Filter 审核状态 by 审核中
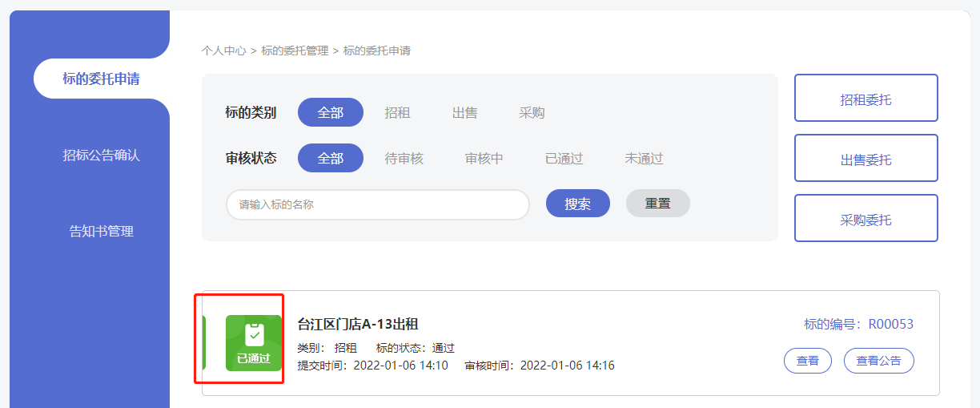980x408 pixels. [484, 159]
